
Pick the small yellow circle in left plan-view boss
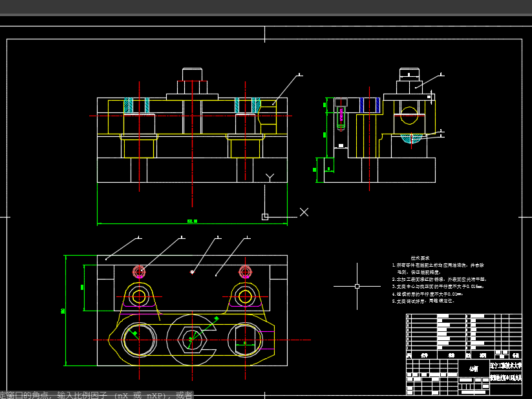[x=138, y=297]
